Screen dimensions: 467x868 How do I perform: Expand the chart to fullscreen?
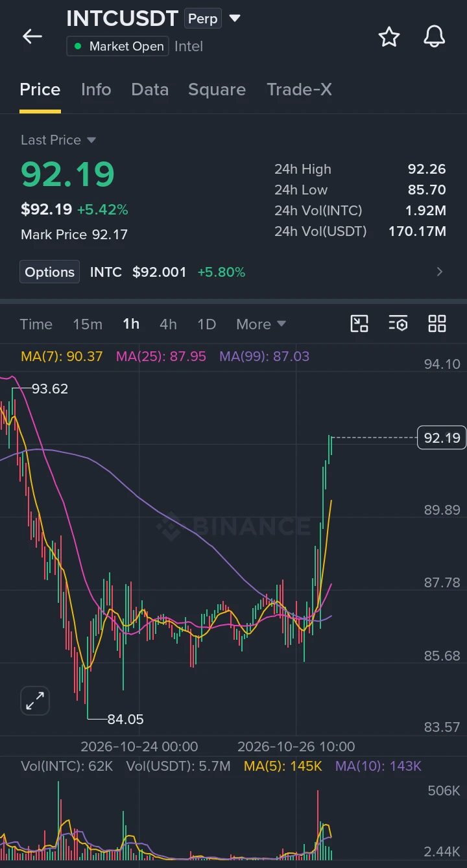[35, 700]
